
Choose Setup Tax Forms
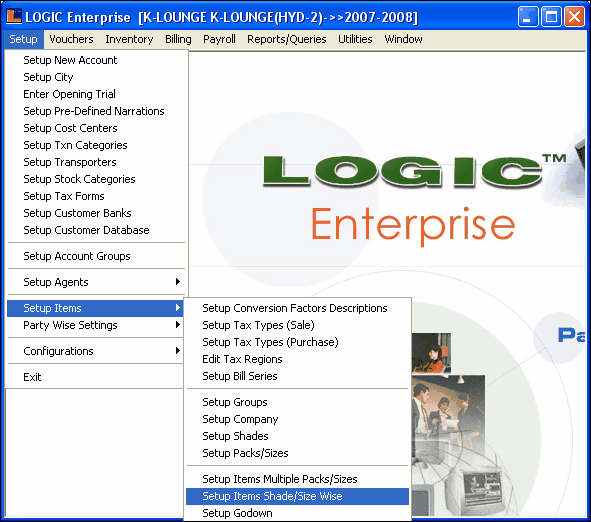[x=96, y=196]
